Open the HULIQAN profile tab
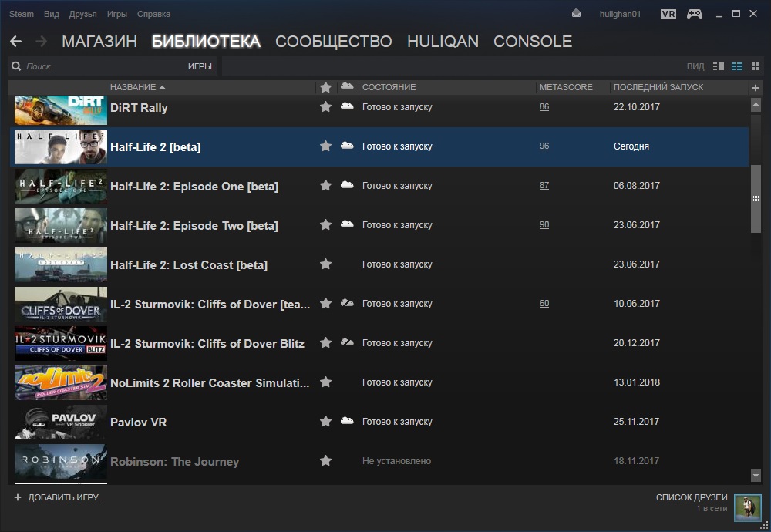The width and height of the screenshot is (771, 532). (x=443, y=42)
